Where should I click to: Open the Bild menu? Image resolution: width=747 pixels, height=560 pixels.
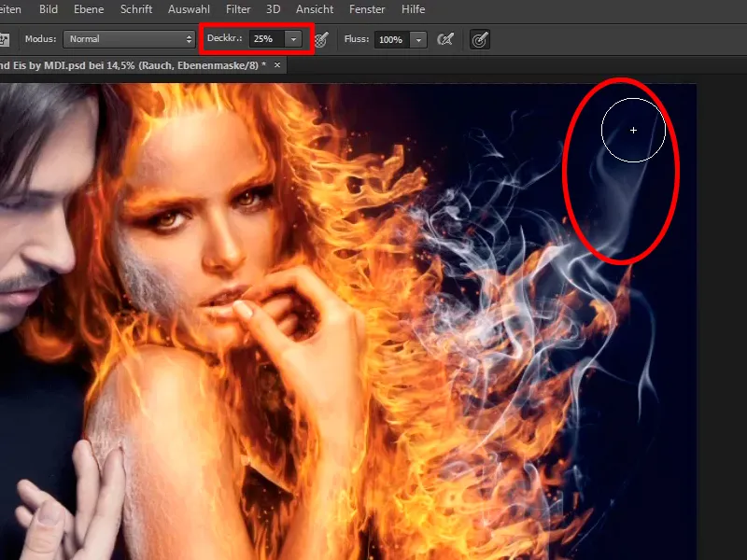(x=49, y=9)
